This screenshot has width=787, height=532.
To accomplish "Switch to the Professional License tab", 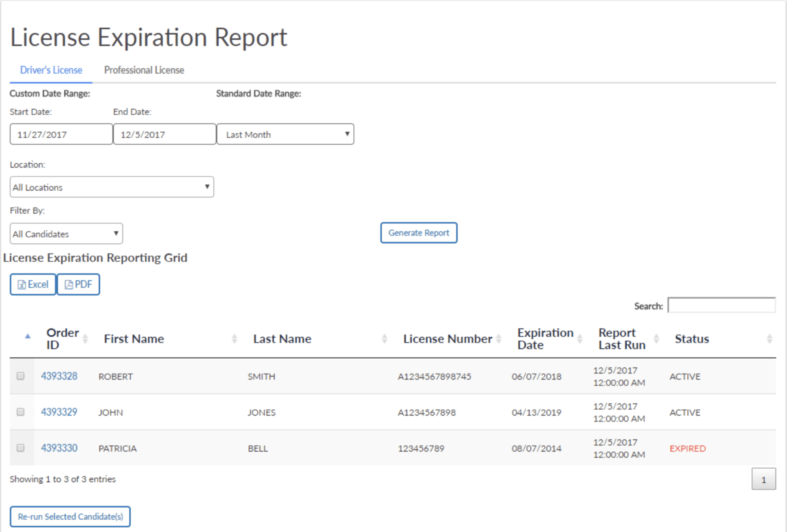I will pyautogui.click(x=144, y=70).
